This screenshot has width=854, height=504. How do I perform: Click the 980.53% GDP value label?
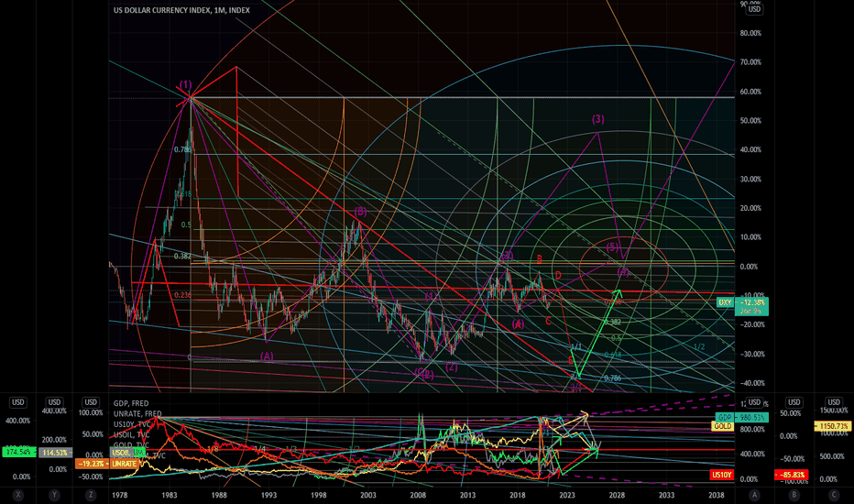pos(751,417)
